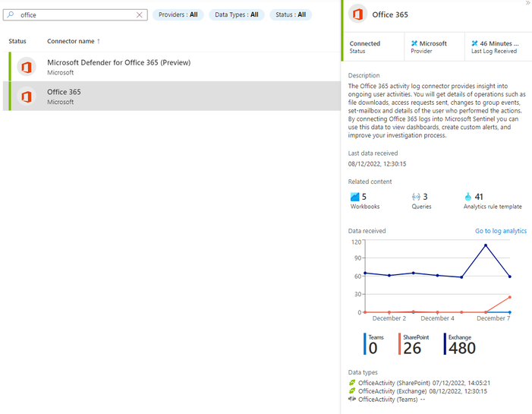Click the Queries icon
The height and width of the screenshot is (414, 532).
(x=416, y=197)
